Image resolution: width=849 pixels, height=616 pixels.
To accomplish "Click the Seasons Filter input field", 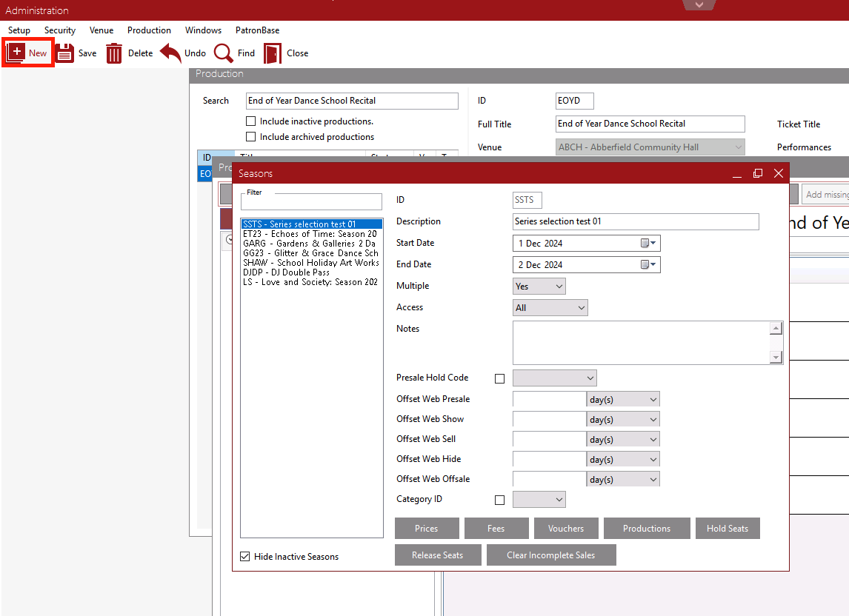I will [x=311, y=202].
